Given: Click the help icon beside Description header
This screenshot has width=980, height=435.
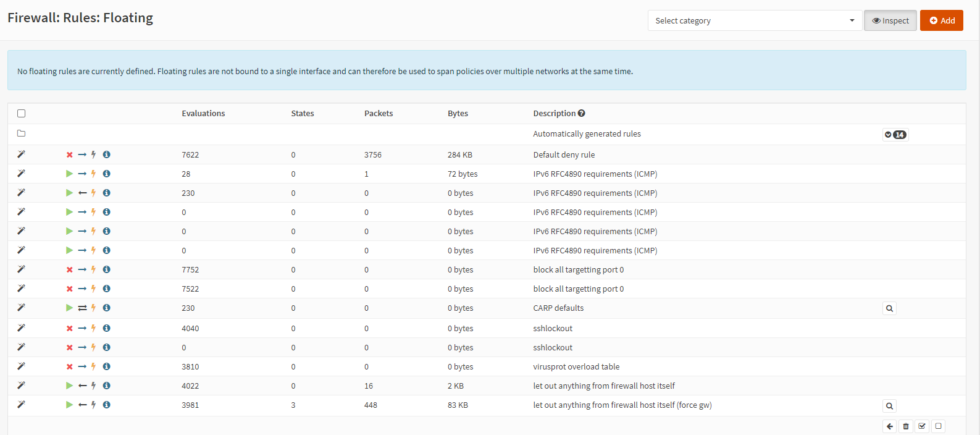Looking at the screenshot, I should (582, 113).
